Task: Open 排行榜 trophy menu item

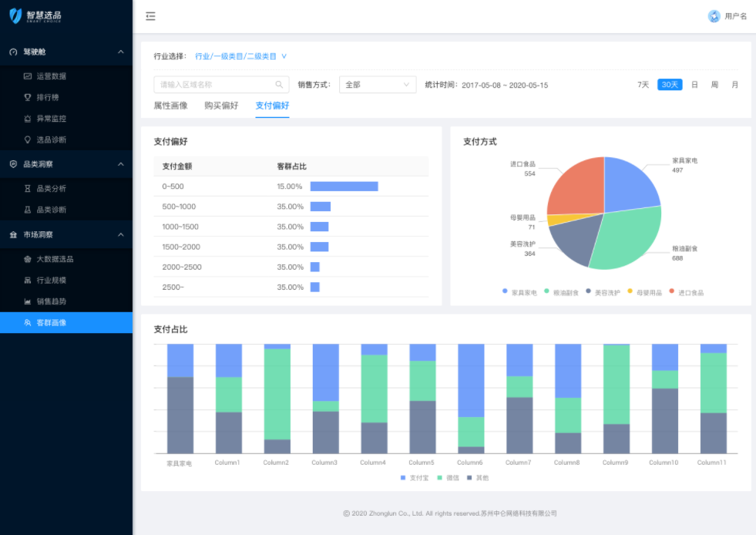Action: coord(47,97)
